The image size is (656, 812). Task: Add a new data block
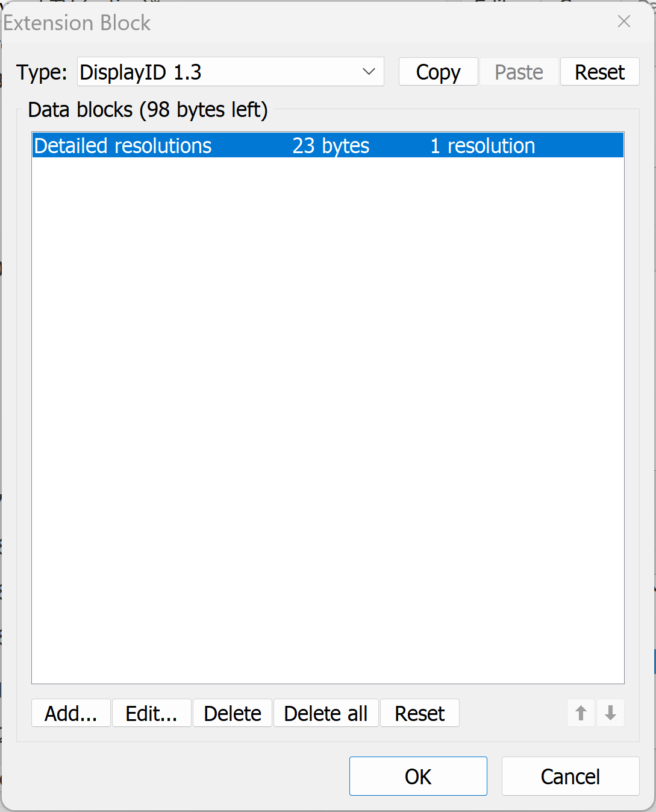coord(71,713)
